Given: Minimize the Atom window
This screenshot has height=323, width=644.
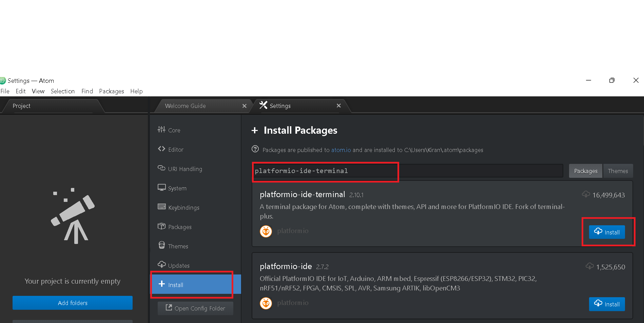Looking at the screenshot, I should click(589, 80).
